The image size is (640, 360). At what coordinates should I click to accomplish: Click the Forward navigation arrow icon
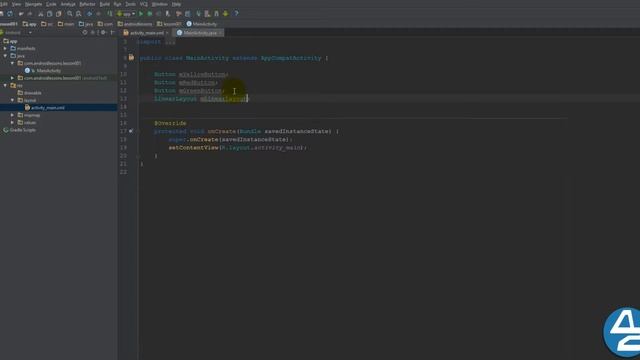pos(98,14)
